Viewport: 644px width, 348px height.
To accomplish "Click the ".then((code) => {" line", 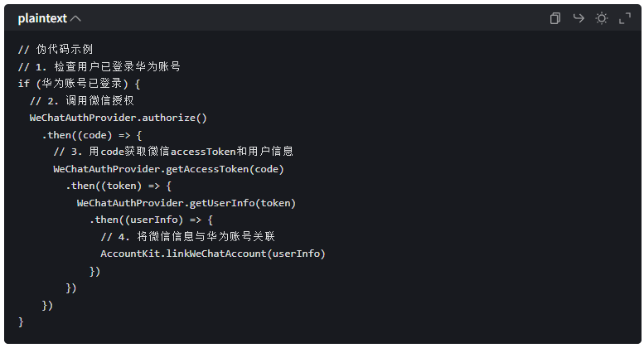I will point(92,134).
